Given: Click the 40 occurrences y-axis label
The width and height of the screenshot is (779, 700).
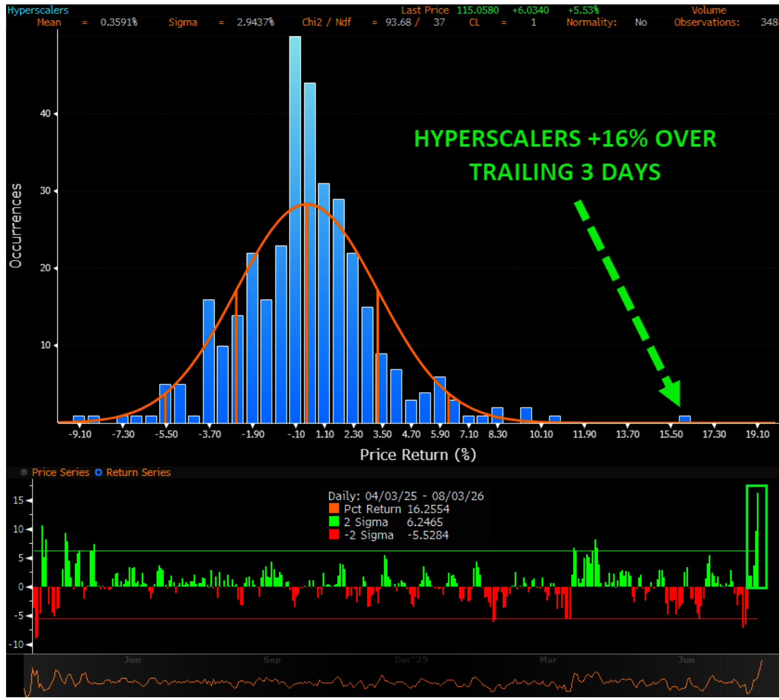Looking at the screenshot, I should 45,113.
